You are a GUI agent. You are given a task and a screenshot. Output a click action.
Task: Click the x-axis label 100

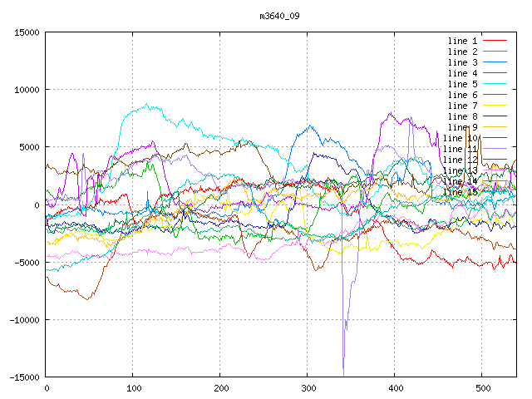pyautogui.click(x=134, y=388)
